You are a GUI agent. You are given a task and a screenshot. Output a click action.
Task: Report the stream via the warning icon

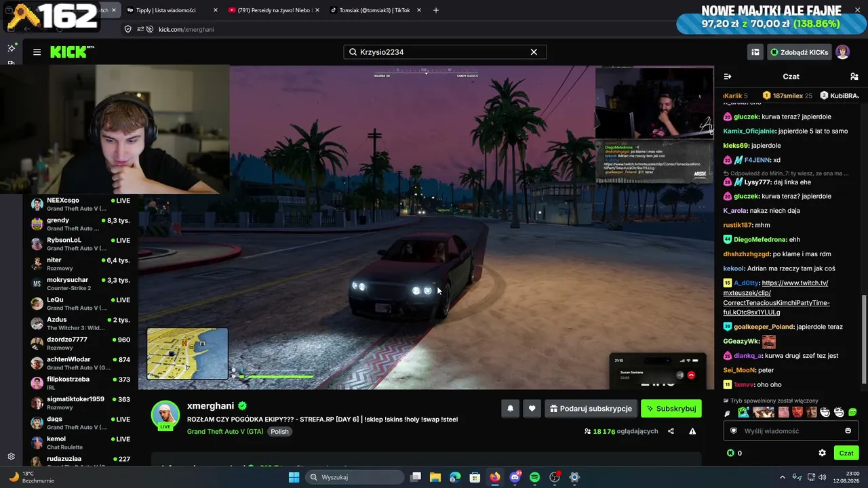[692, 431]
